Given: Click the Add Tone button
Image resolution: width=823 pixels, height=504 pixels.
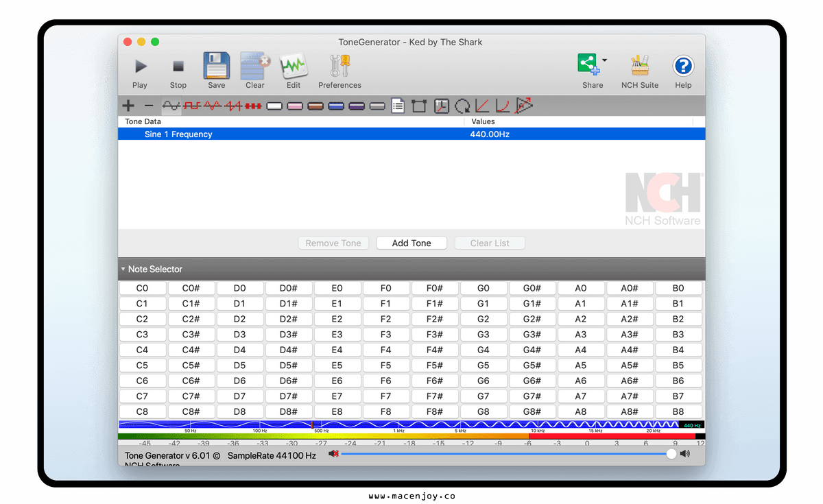Looking at the screenshot, I should click(x=411, y=243).
